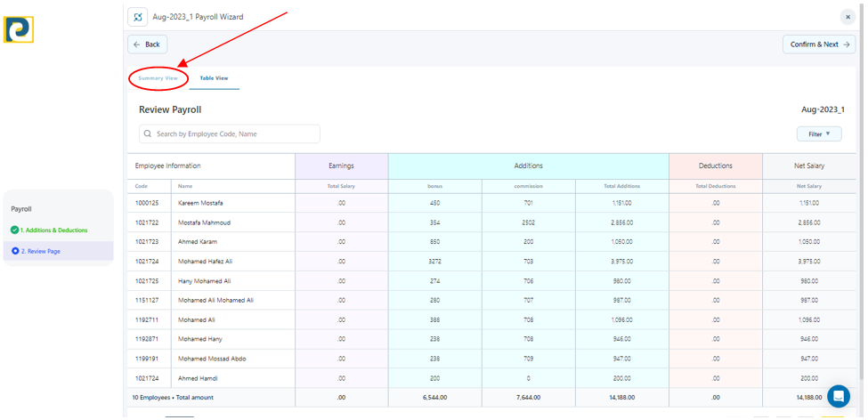Click the Payroll Wizard icon at top

[x=138, y=17]
